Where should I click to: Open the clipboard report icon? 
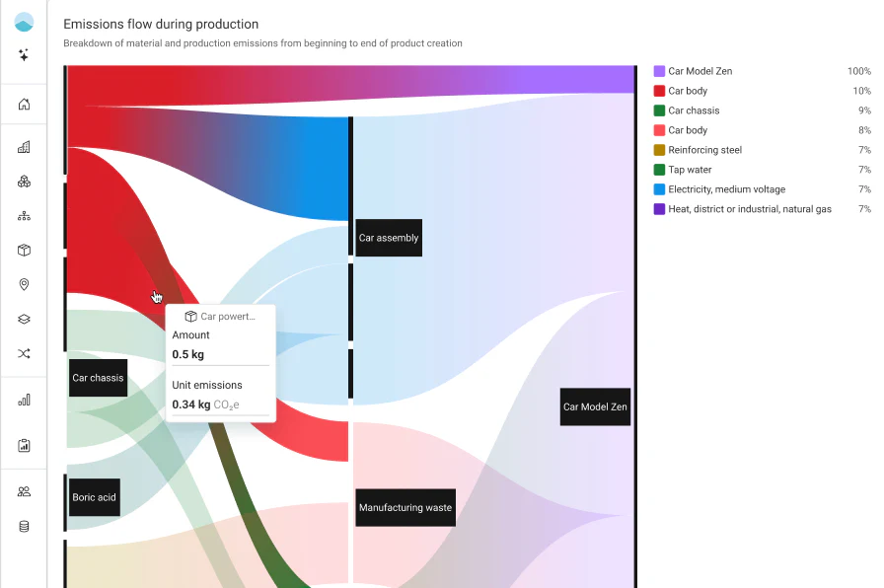(24, 445)
